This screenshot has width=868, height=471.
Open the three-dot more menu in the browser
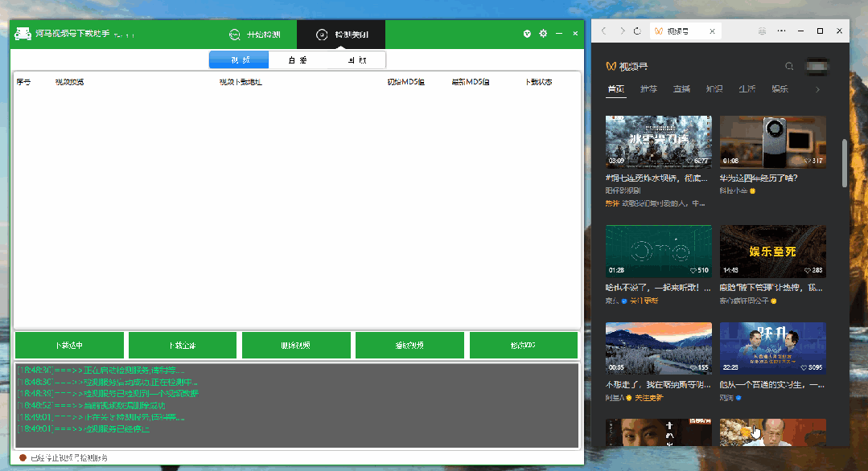pos(782,31)
